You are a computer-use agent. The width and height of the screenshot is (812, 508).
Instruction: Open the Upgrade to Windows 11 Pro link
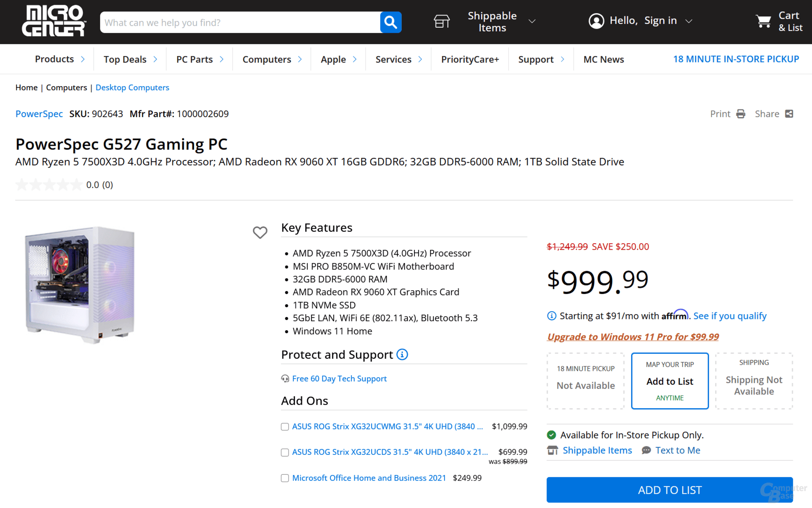[632, 337]
